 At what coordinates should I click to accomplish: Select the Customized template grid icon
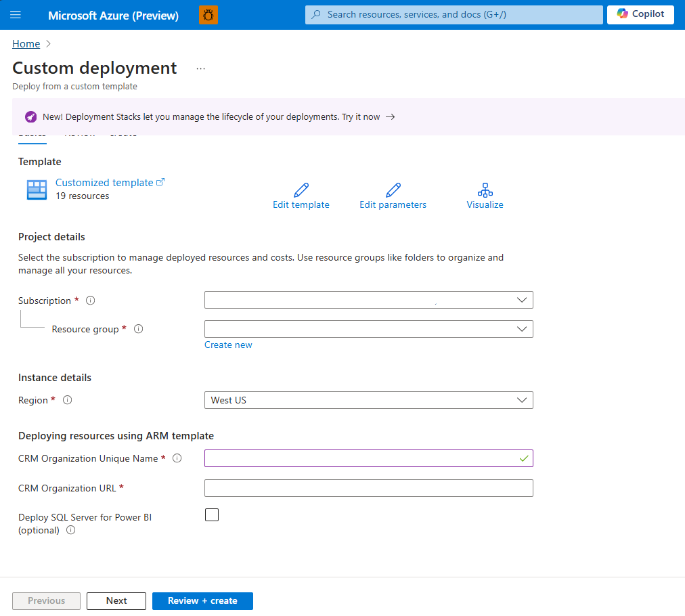click(36, 190)
